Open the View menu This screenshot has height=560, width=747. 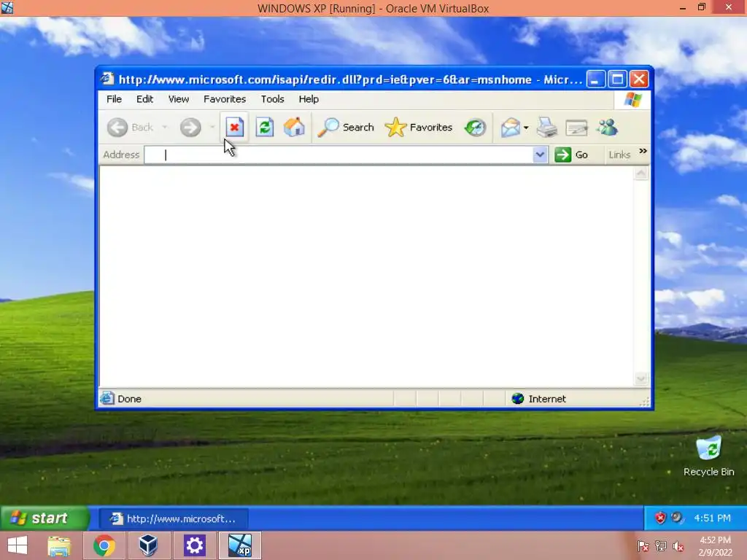(179, 99)
